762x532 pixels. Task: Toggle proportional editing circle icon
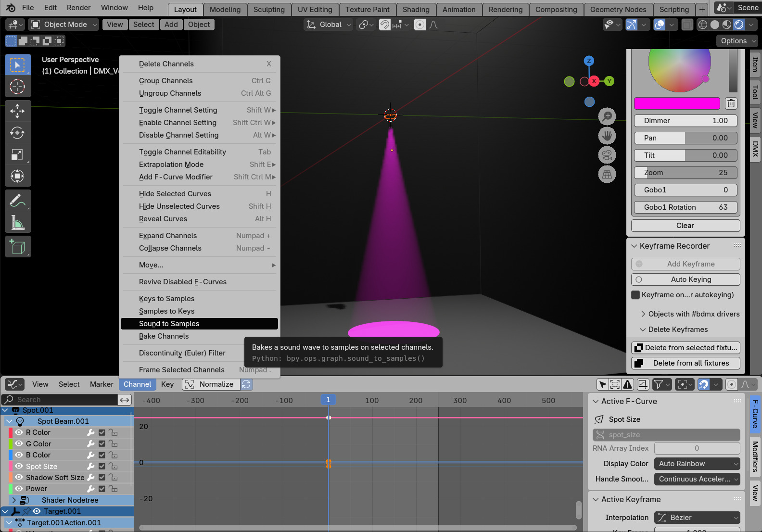(731, 384)
